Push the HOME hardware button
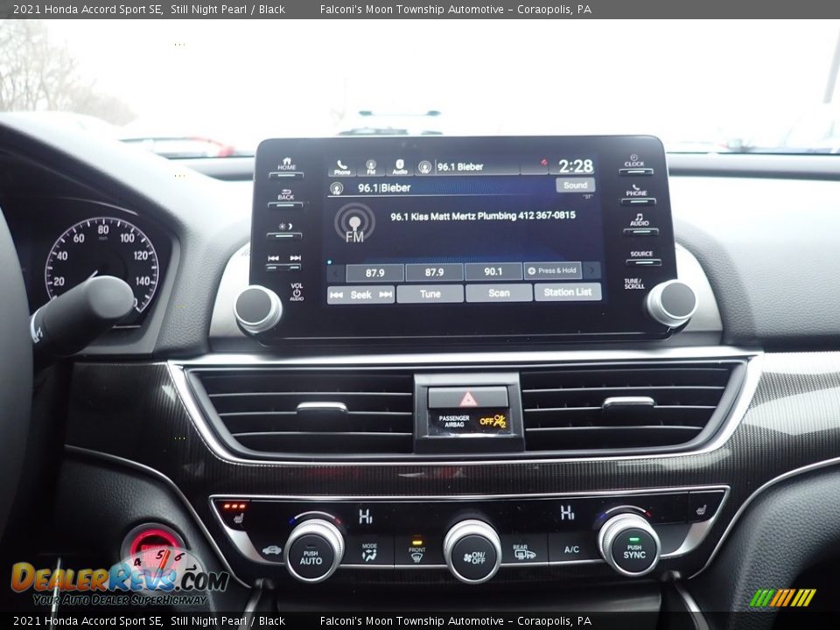Viewport: 840px width, 630px height. tap(287, 168)
